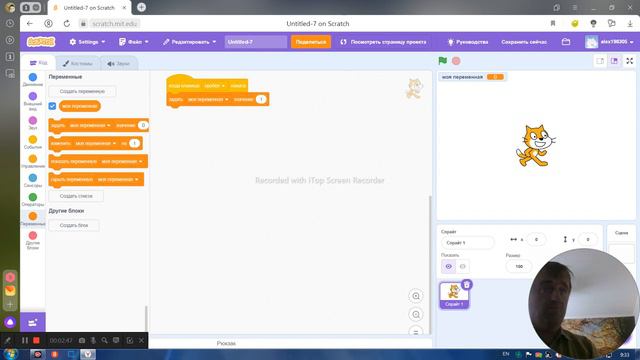Image resolution: width=640 pixels, height=360 pixels.
Task: Switch to the Костюмы tab
Action: point(78,63)
